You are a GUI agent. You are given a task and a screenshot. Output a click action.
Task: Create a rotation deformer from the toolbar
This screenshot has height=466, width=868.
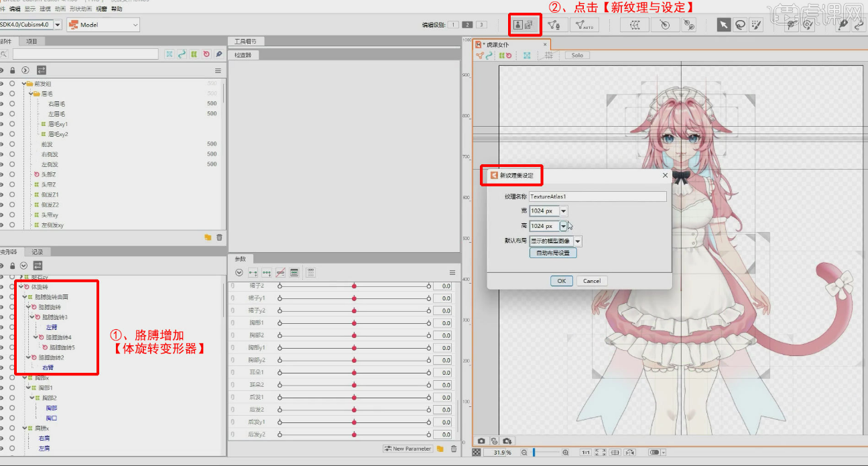pyautogui.click(x=664, y=25)
